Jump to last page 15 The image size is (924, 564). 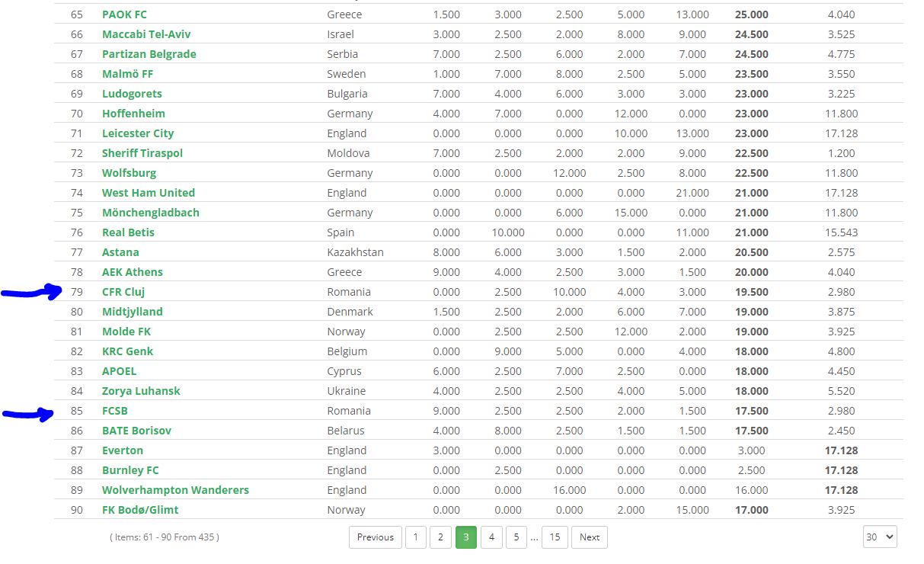pos(555,537)
